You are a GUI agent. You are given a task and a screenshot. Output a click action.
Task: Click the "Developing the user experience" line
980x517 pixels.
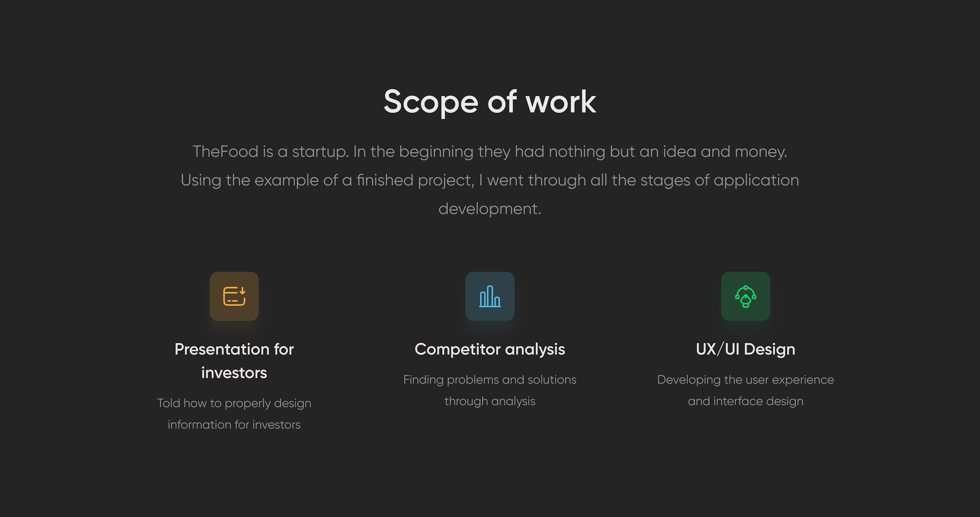(745, 380)
